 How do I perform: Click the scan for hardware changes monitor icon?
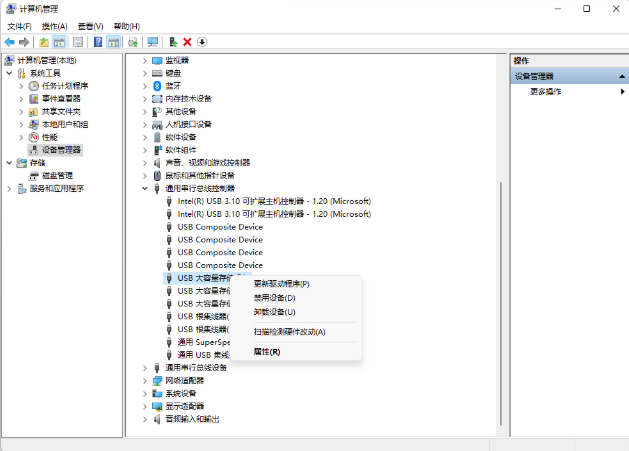pos(152,42)
